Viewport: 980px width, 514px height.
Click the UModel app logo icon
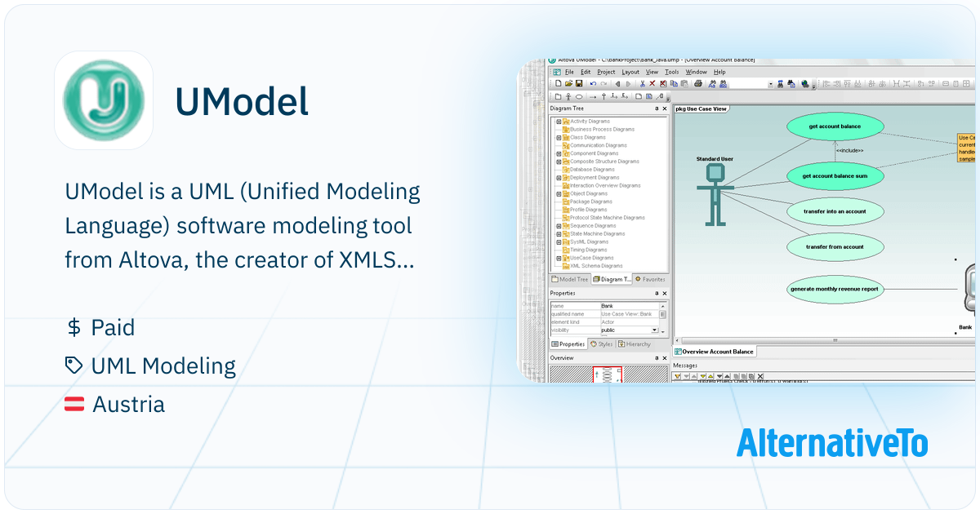pos(103,100)
